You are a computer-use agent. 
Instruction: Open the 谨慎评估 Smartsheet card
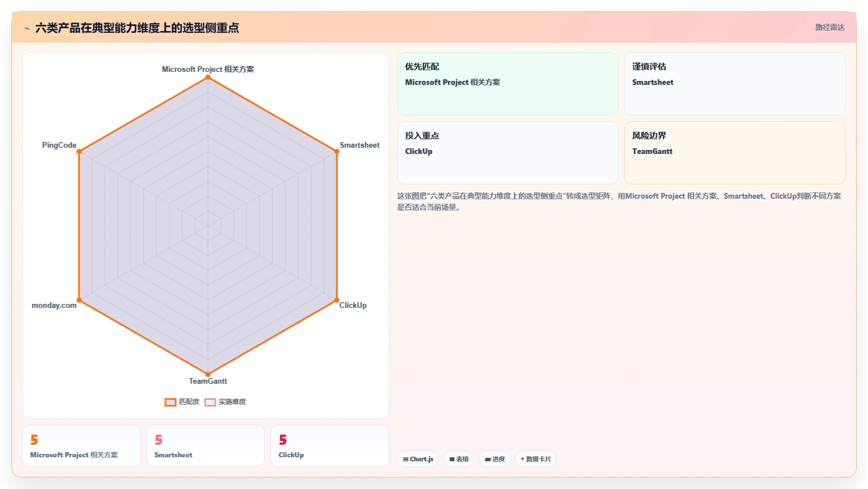[734, 84]
